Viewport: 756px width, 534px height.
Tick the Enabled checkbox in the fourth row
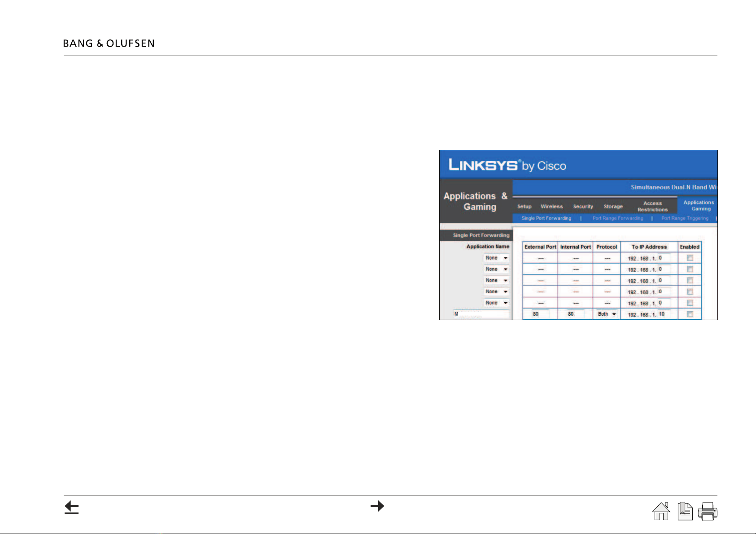690,291
